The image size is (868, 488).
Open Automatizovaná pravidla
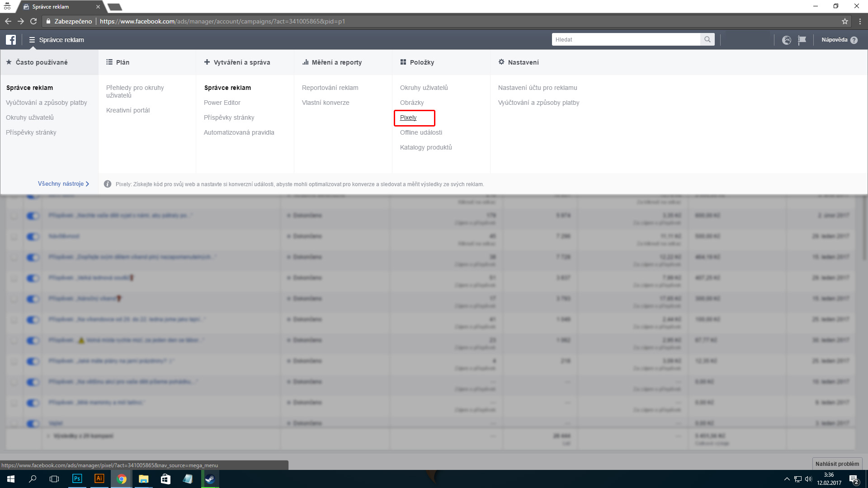click(239, 132)
